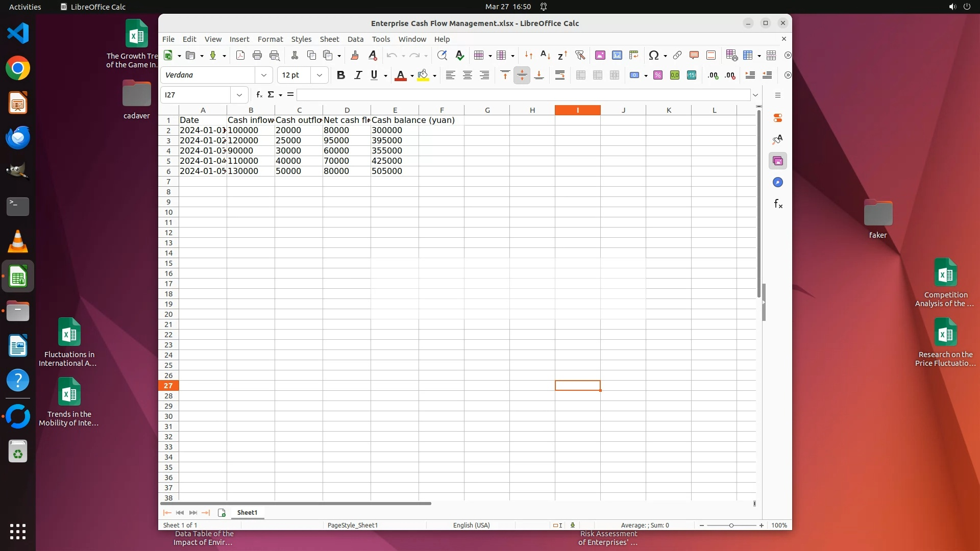Toggle bold formatting
The height and width of the screenshot is (551, 980).
point(341,75)
